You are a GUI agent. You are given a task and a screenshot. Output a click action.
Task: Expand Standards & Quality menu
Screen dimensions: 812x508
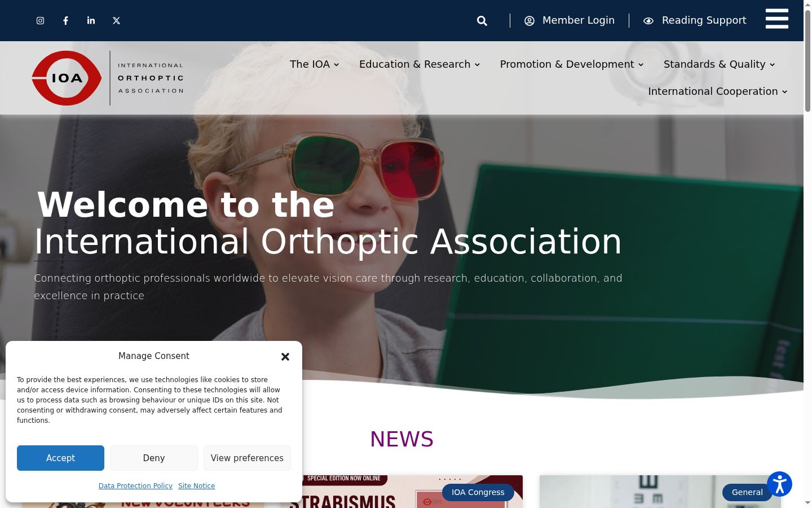click(x=720, y=64)
